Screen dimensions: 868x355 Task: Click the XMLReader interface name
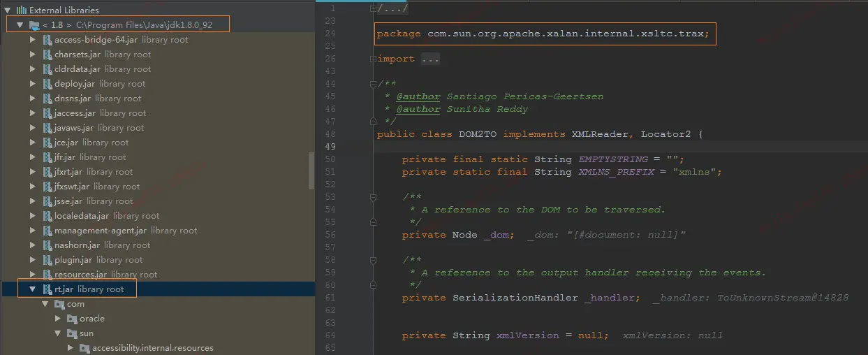pos(600,134)
